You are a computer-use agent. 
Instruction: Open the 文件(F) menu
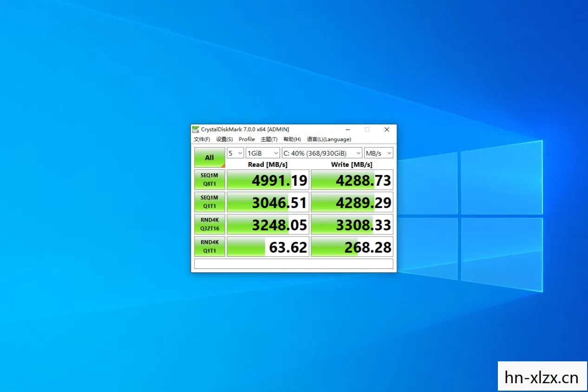tap(202, 139)
